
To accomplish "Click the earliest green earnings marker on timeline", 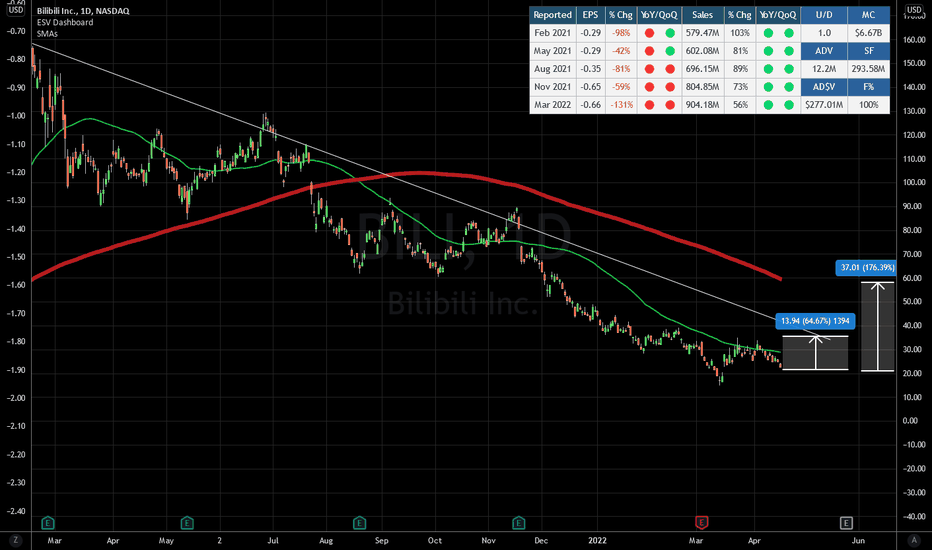I will click(48, 523).
